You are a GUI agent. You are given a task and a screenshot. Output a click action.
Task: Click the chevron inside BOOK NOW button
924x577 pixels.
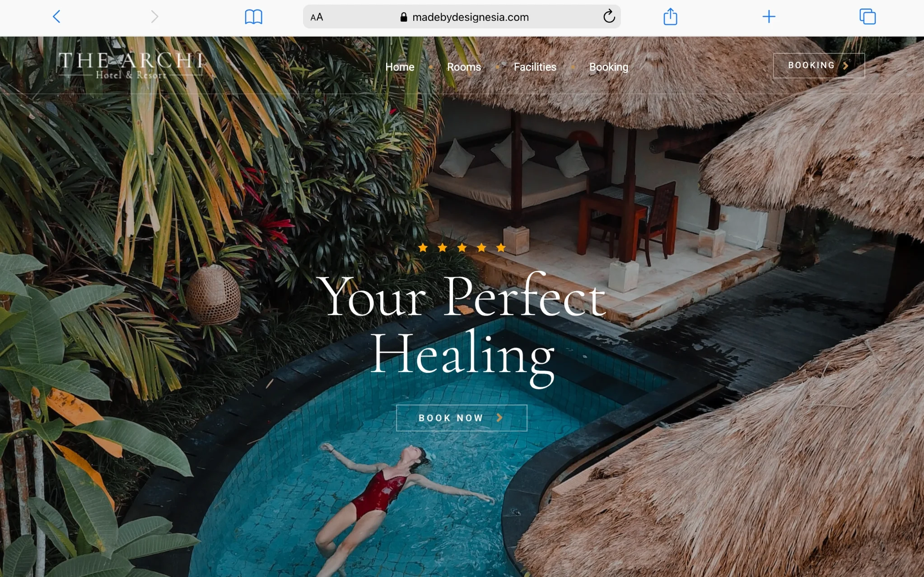click(x=499, y=418)
